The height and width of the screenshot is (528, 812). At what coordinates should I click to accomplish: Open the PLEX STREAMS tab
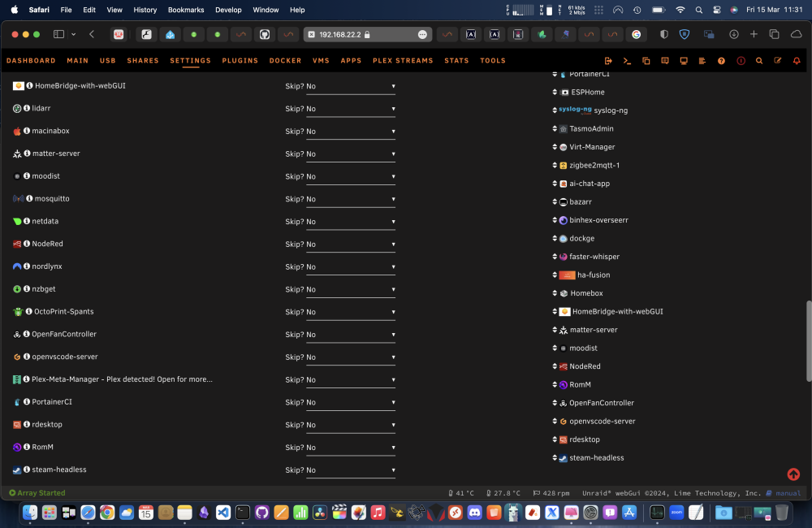tap(403, 61)
